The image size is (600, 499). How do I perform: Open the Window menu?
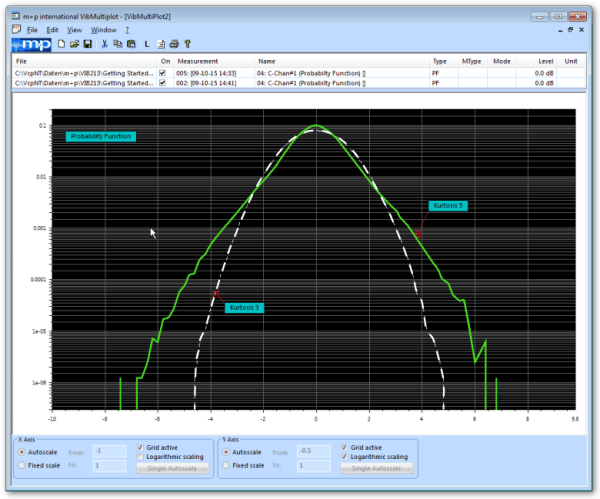103,30
